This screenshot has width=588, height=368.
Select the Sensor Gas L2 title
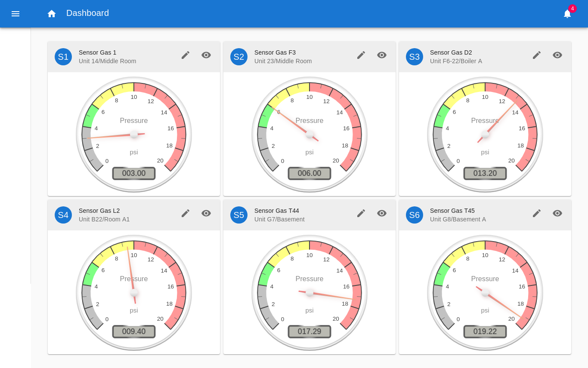coord(99,211)
